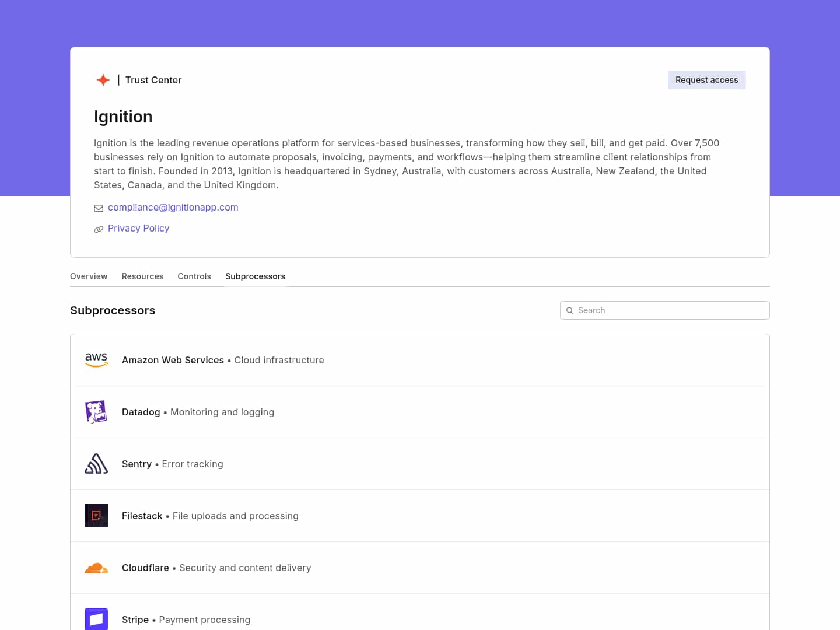Click the Ignition page heading

(123, 117)
